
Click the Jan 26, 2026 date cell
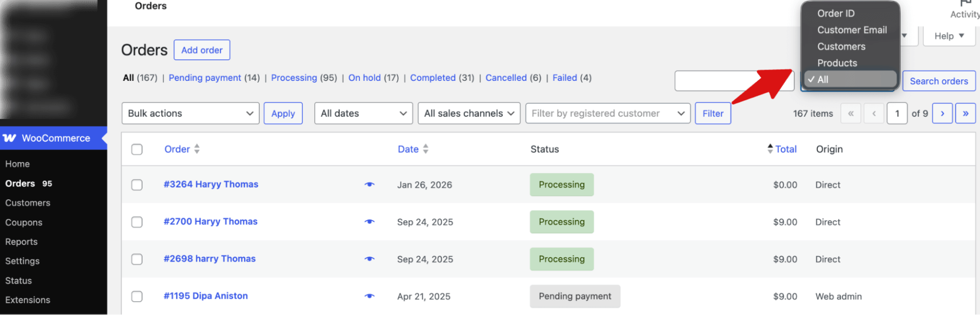click(x=425, y=185)
